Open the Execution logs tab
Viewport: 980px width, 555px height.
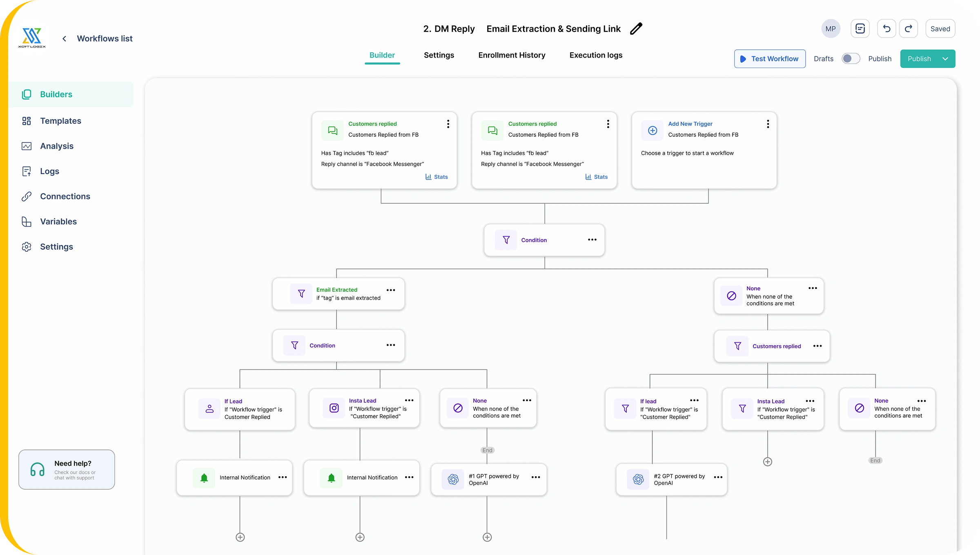[596, 55]
